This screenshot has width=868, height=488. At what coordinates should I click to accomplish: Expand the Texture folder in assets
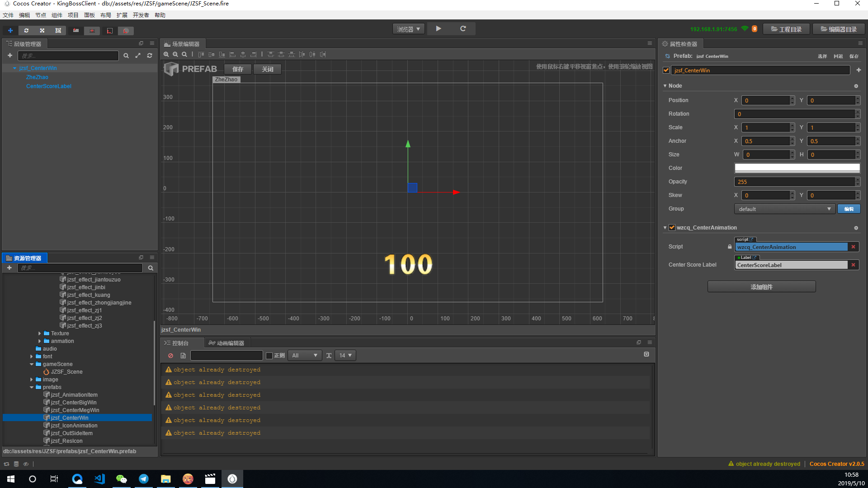click(x=40, y=333)
